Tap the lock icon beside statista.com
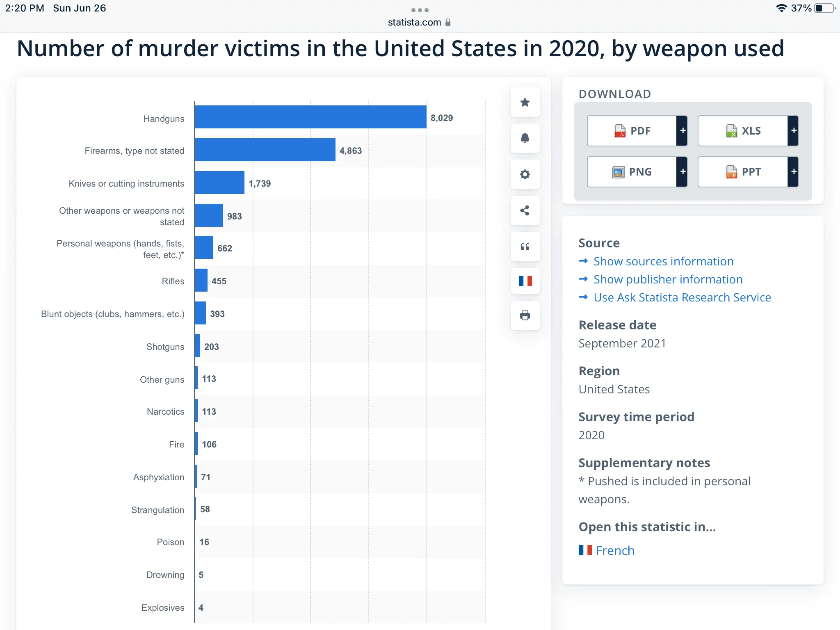Screen dimensions: 840x630 pos(448,22)
